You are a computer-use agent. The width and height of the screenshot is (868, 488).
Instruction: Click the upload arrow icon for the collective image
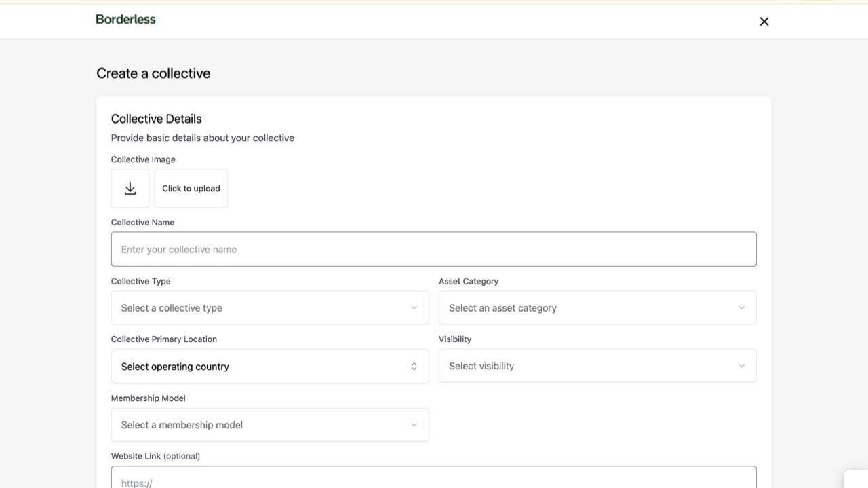click(x=130, y=189)
